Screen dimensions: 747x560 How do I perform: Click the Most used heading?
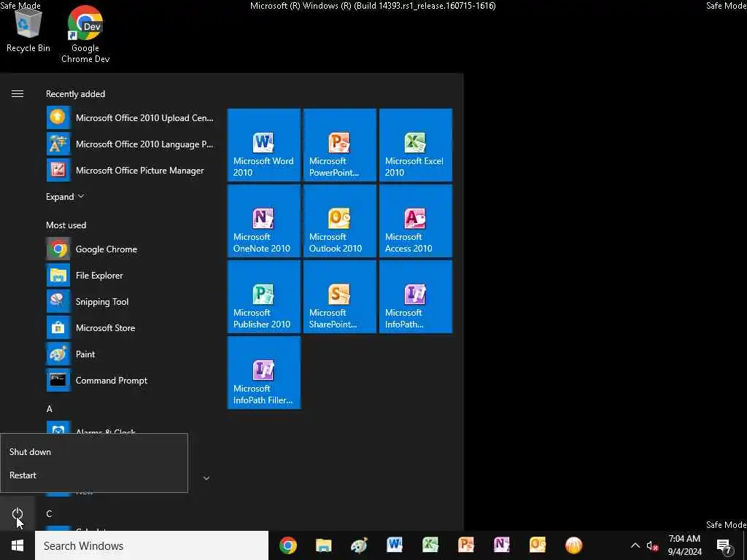[x=66, y=225]
